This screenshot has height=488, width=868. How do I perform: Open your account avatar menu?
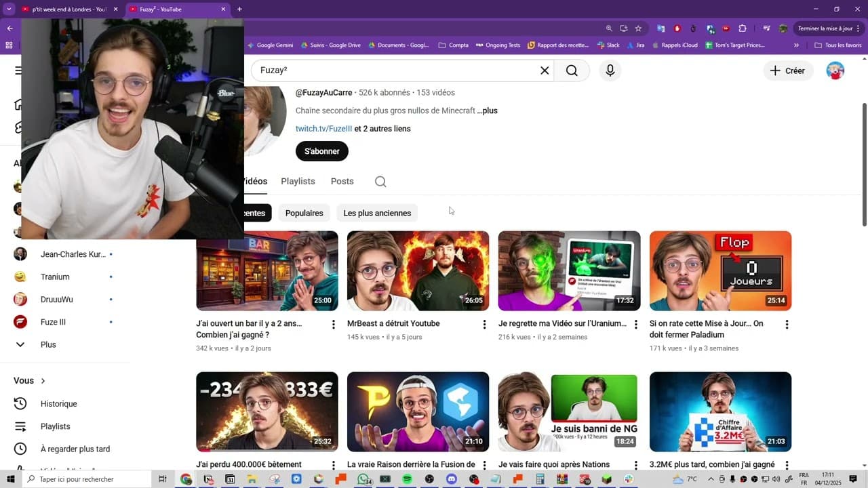tap(835, 70)
